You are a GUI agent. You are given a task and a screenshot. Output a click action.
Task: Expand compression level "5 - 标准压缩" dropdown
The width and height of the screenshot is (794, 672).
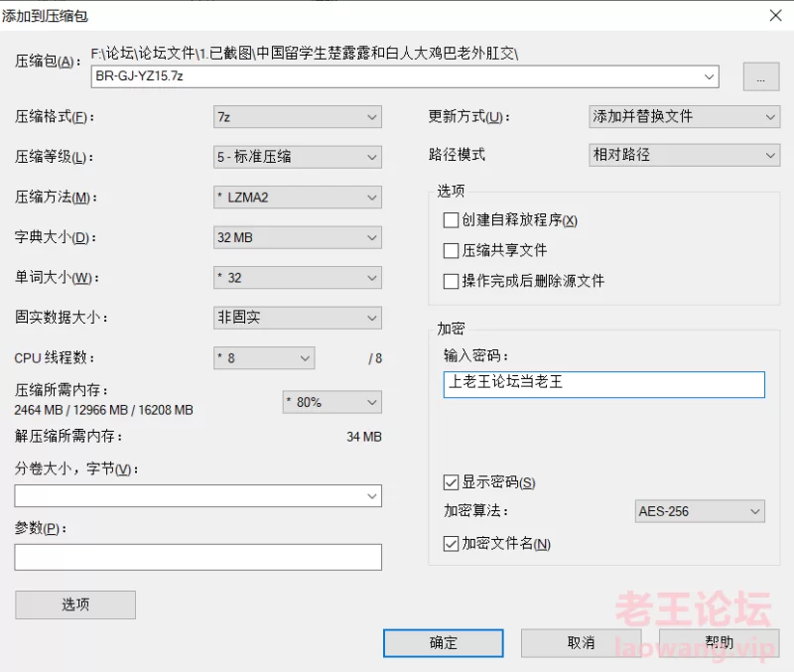(x=297, y=157)
